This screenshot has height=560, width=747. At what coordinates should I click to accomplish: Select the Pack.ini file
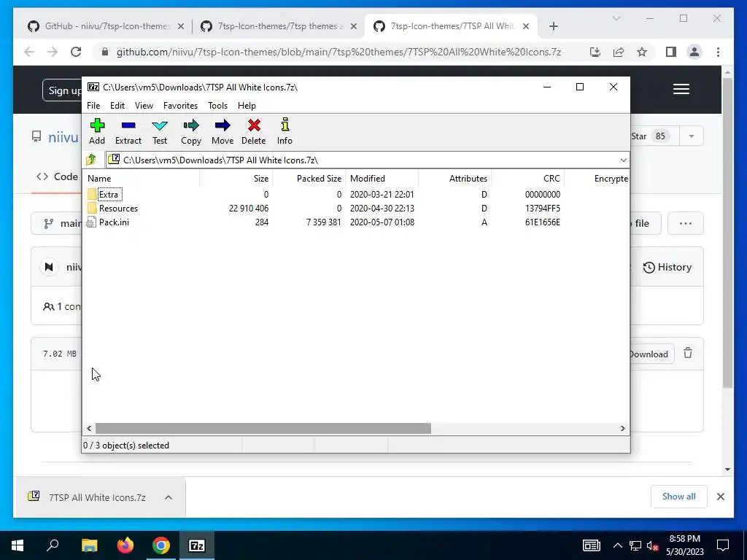(x=114, y=222)
